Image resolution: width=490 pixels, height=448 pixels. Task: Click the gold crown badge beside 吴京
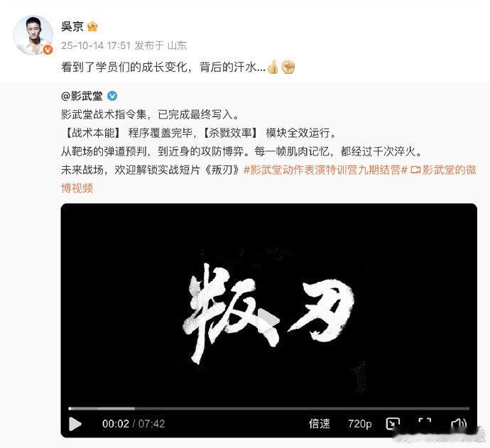coord(92,26)
